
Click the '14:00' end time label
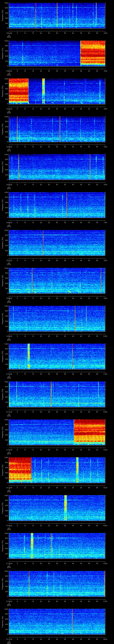tap(105, 487)
